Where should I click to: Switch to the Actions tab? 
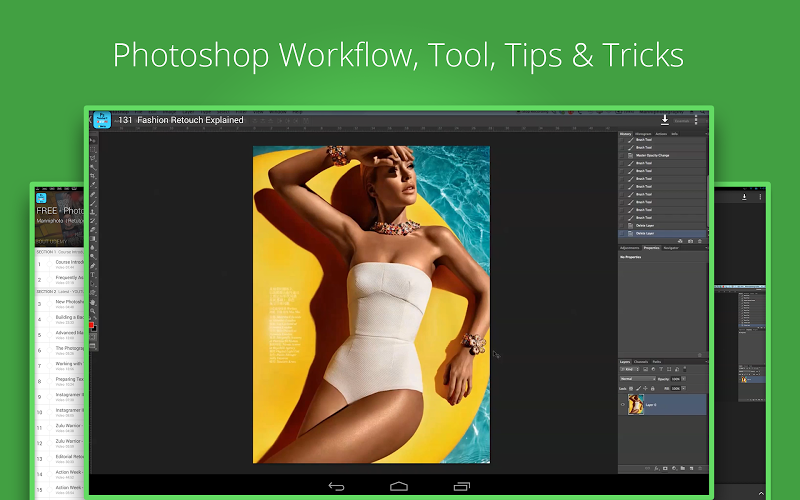[x=661, y=134]
